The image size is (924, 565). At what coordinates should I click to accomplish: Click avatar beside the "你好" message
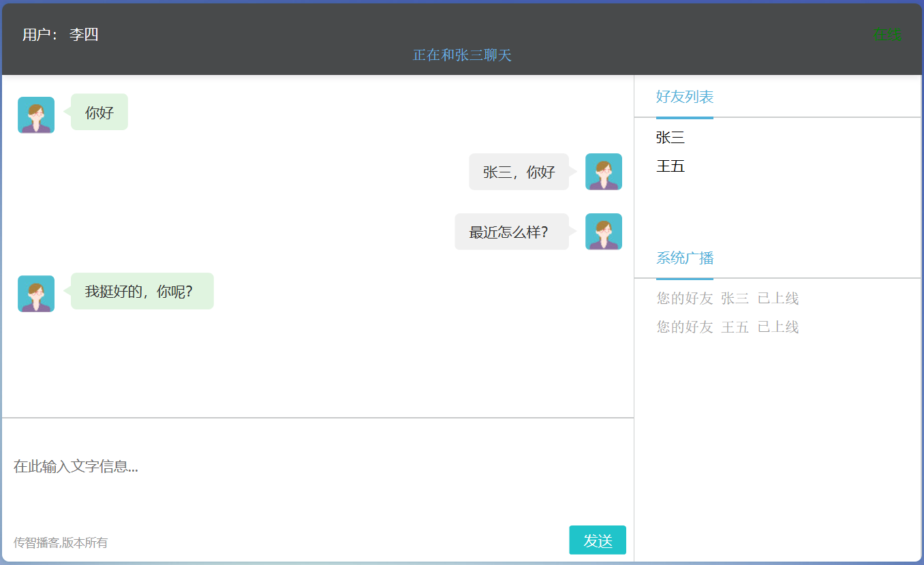tap(36, 114)
